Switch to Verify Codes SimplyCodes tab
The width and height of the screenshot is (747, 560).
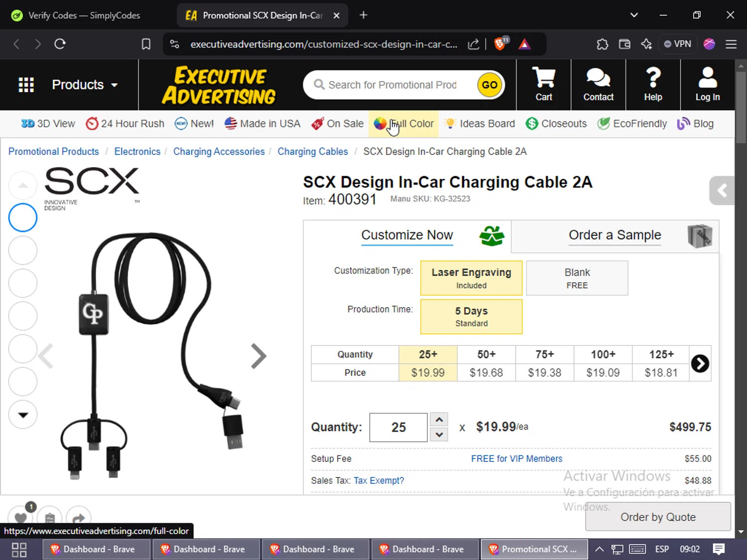pyautogui.click(x=84, y=15)
